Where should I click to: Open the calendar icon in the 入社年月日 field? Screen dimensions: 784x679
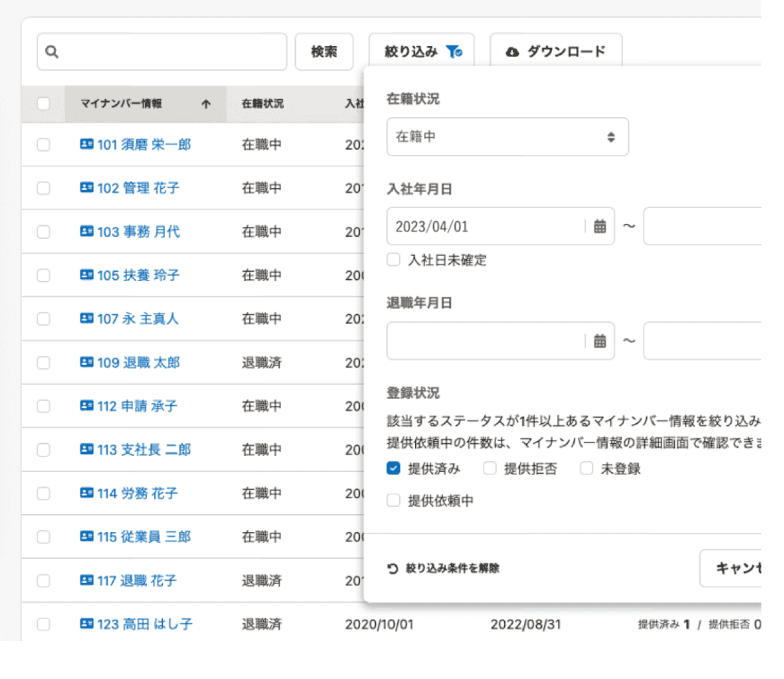[x=600, y=227]
